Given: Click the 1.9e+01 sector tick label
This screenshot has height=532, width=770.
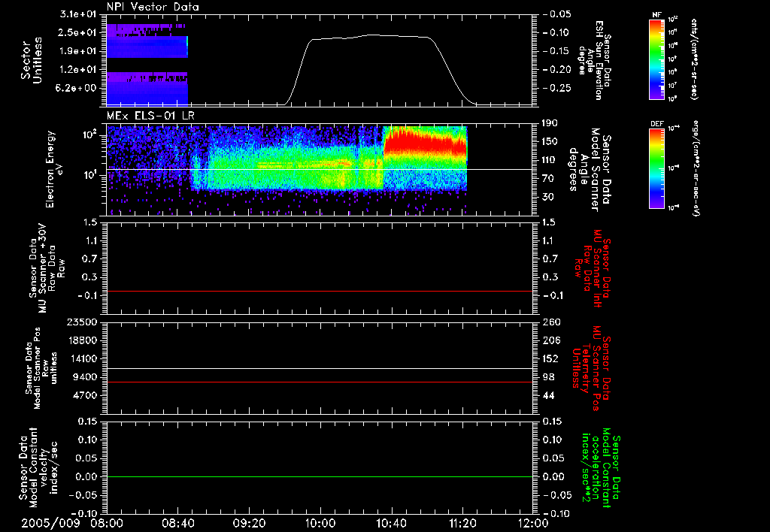Looking at the screenshot, I should tap(77, 51).
